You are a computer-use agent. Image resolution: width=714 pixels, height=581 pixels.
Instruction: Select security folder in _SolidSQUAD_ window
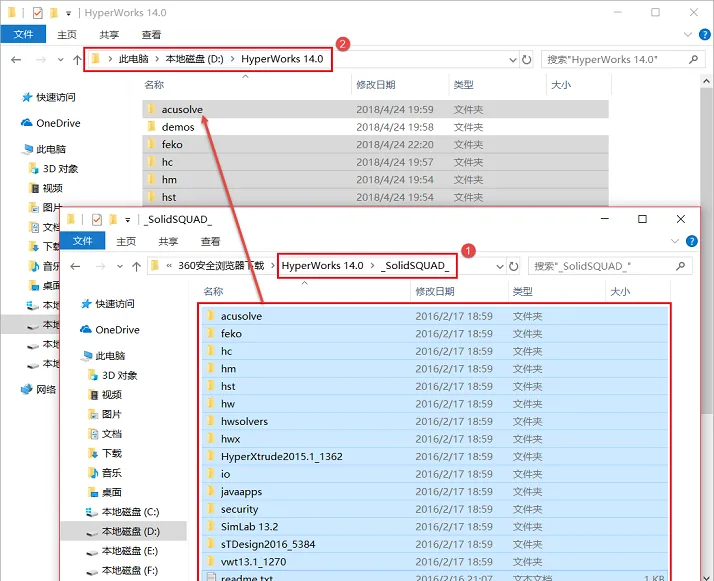(434, 509)
